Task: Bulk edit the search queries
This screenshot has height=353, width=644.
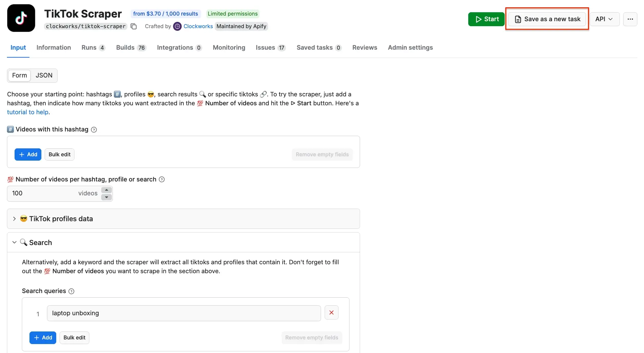Action: 74,338
